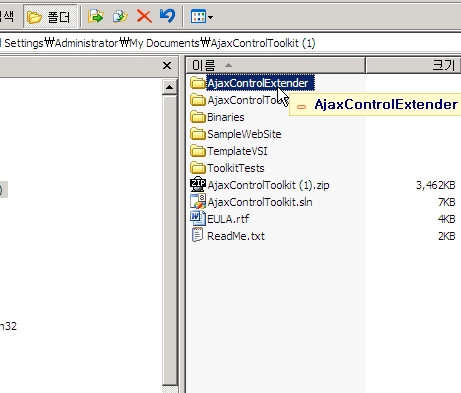Image resolution: width=461 pixels, height=393 pixels.
Task: Select the AjaxControlToolkit.sln file
Action: coord(260,202)
